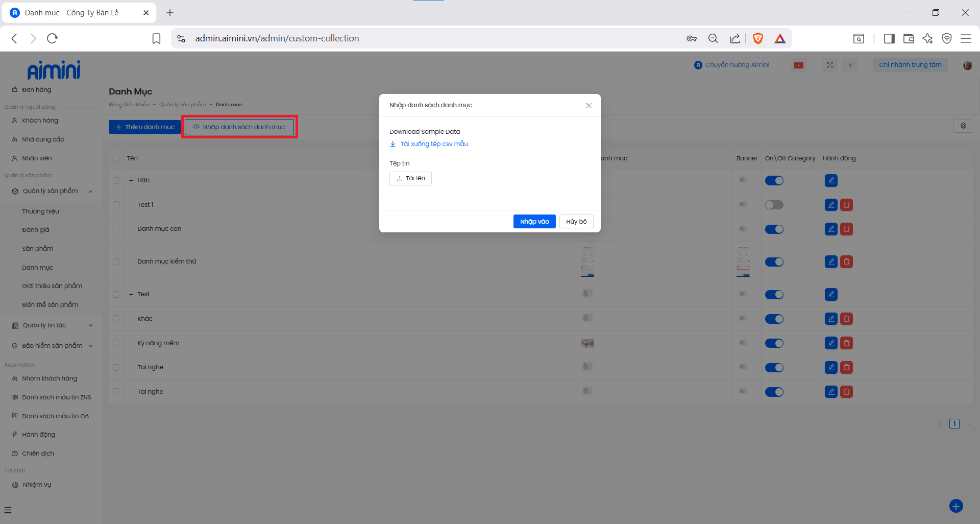Viewport: 980px width, 524px height.
Task: Click the Tải lên upload button
Action: click(410, 178)
